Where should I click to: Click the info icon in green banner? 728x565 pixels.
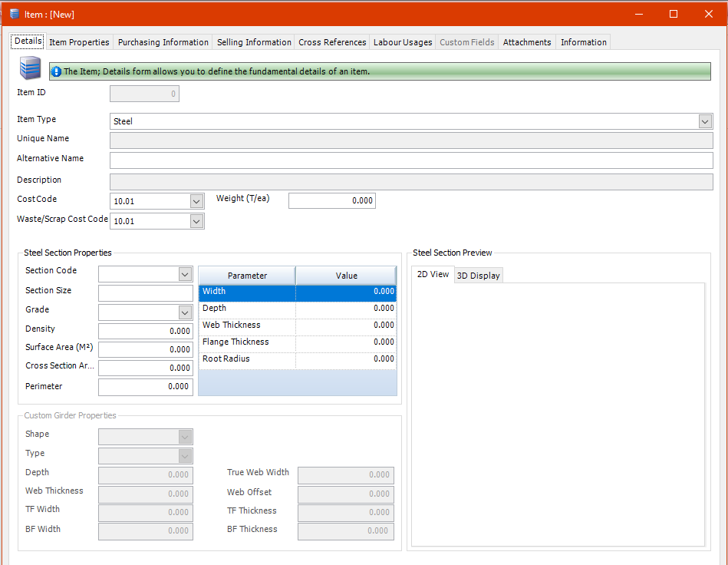tap(56, 71)
